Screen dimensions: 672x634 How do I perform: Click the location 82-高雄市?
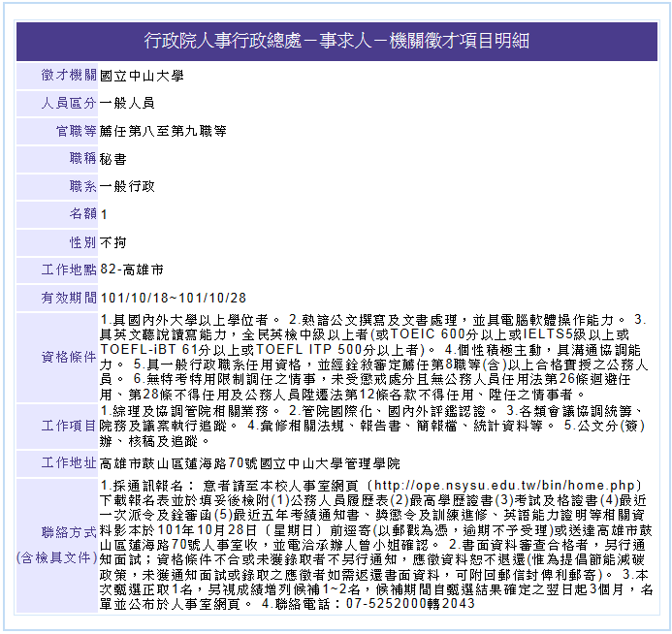coord(132,269)
